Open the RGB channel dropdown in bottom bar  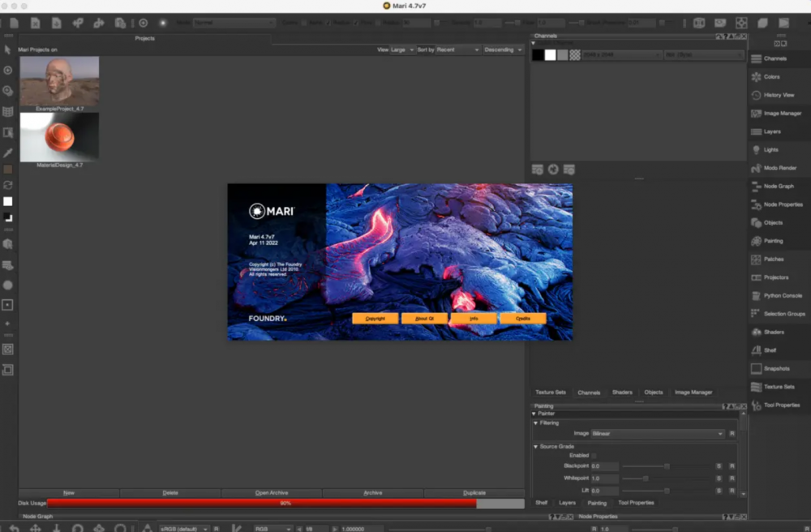click(272, 529)
